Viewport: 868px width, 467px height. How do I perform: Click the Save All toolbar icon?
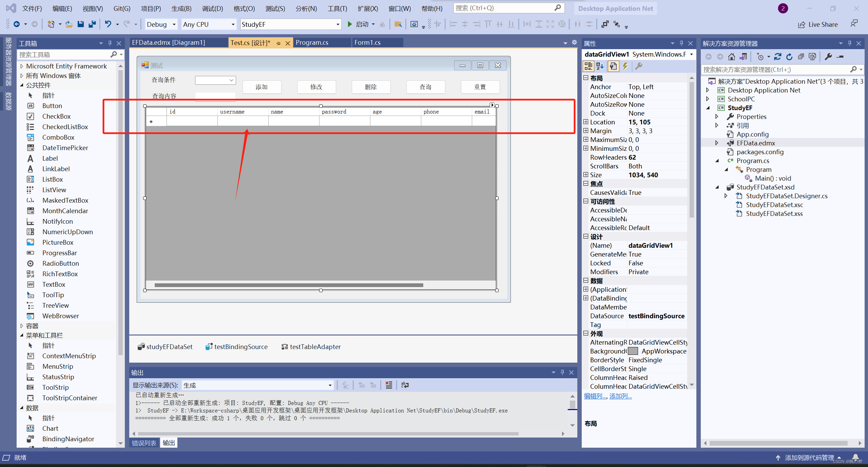pyautogui.click(x=92, y=24)
